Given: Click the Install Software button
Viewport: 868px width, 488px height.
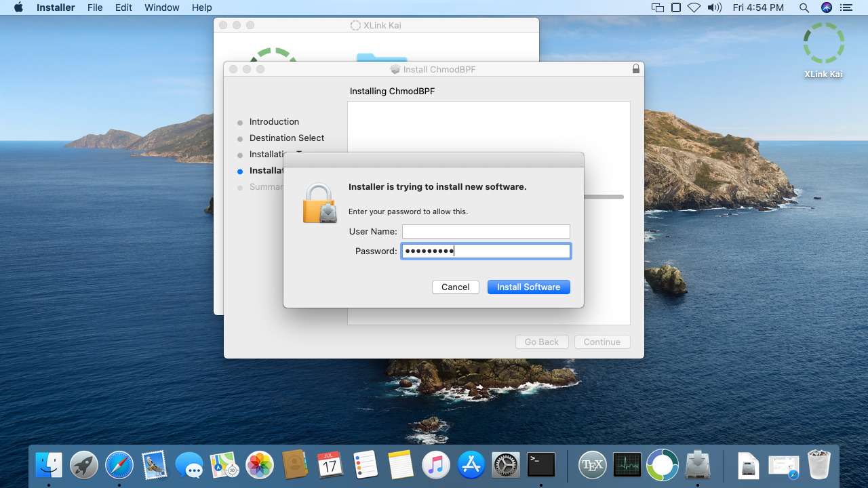Looking at the screenshot, I should point(528,287).
